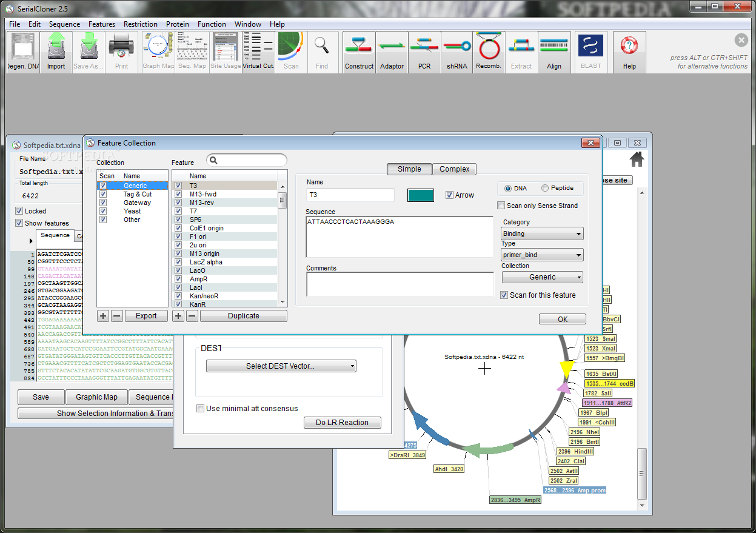Toggle the Show features checkbox
Viewport: 756px width, 533px height.
tap(19, 223)
